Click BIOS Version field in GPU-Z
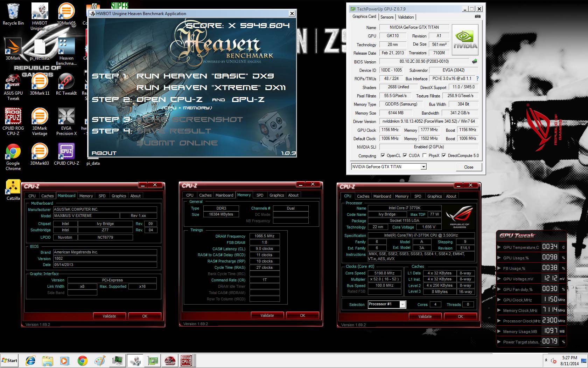588x368 pixels. (x=424, y=61)
